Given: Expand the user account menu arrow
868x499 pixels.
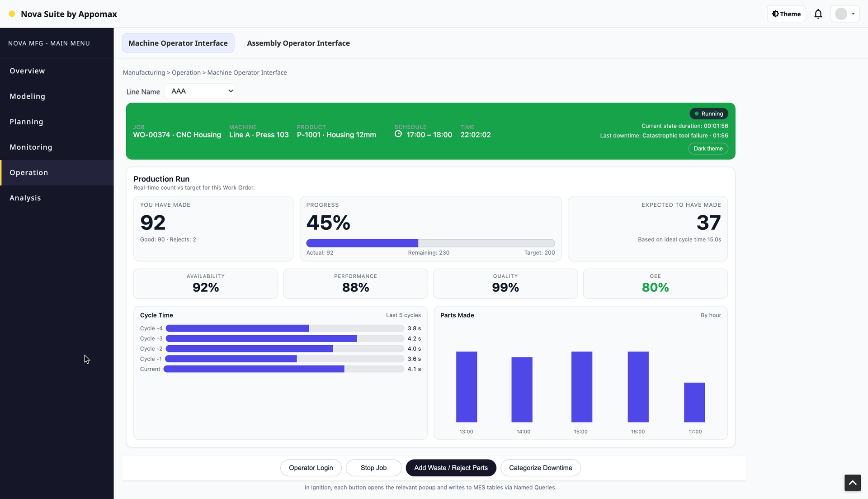Looking at the screenshot, I should (x=853, y=14).
